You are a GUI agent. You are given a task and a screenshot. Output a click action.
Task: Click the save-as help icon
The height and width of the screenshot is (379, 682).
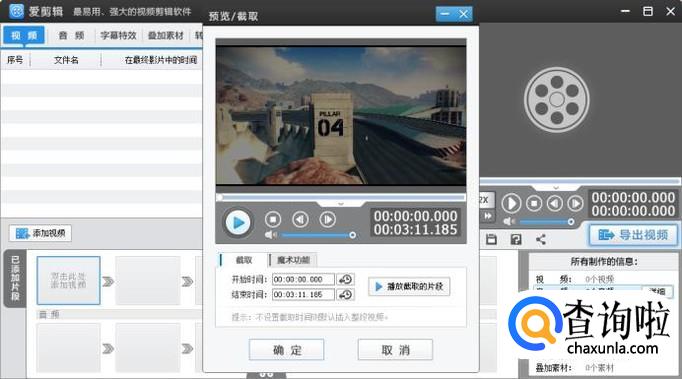pos(516,239)
